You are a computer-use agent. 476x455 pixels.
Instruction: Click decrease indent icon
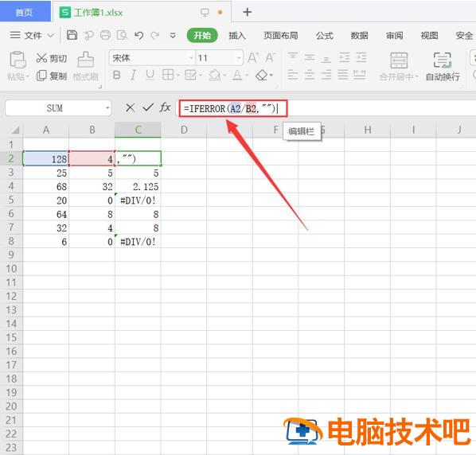(344, 57)
